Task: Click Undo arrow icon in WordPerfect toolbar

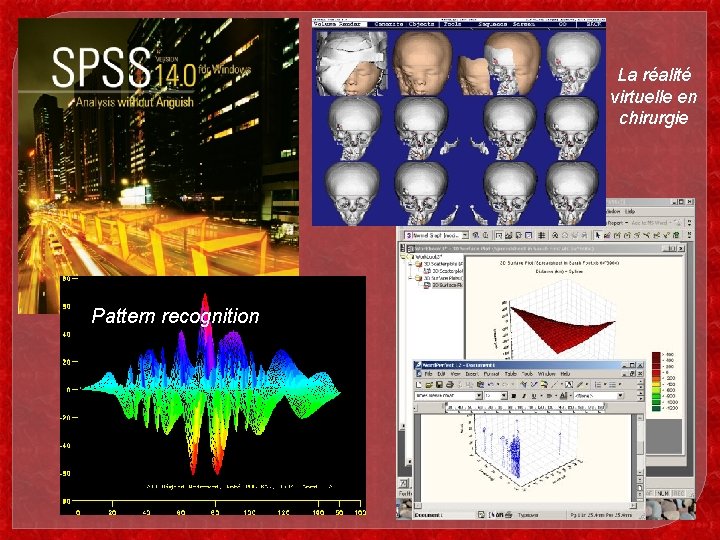Action: (490, 385)
